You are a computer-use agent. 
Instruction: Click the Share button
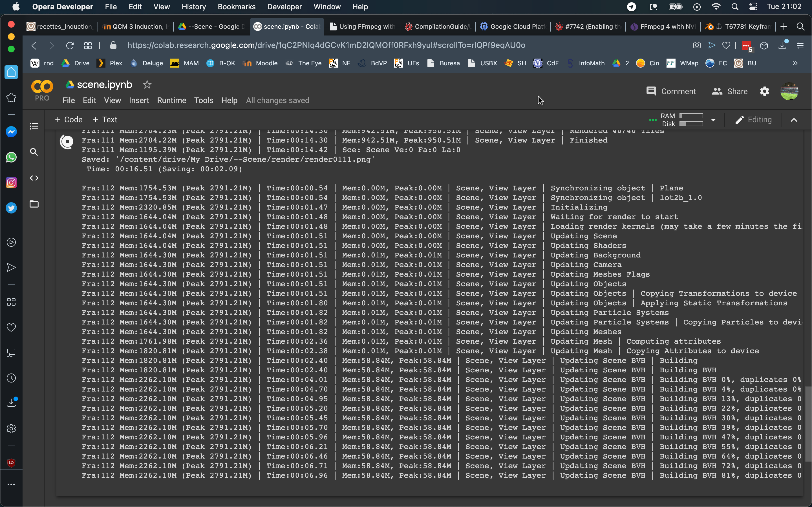pos(730,91)
